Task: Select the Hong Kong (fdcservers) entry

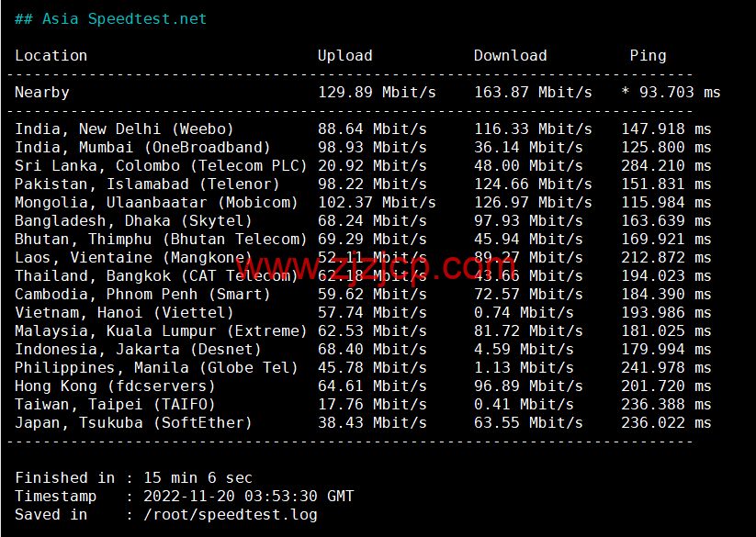Action: point(106,386)
